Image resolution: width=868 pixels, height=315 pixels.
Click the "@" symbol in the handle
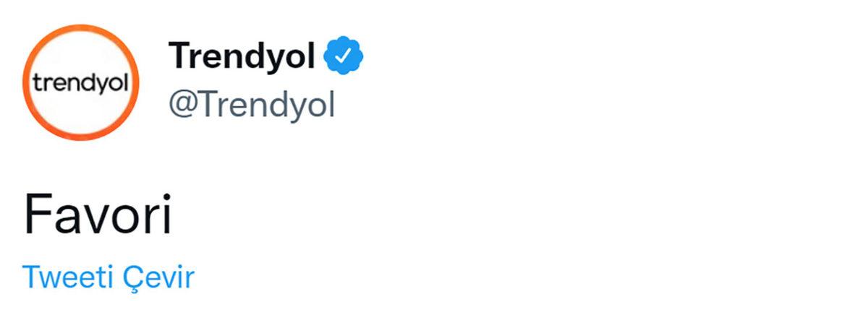pos(182,106)
